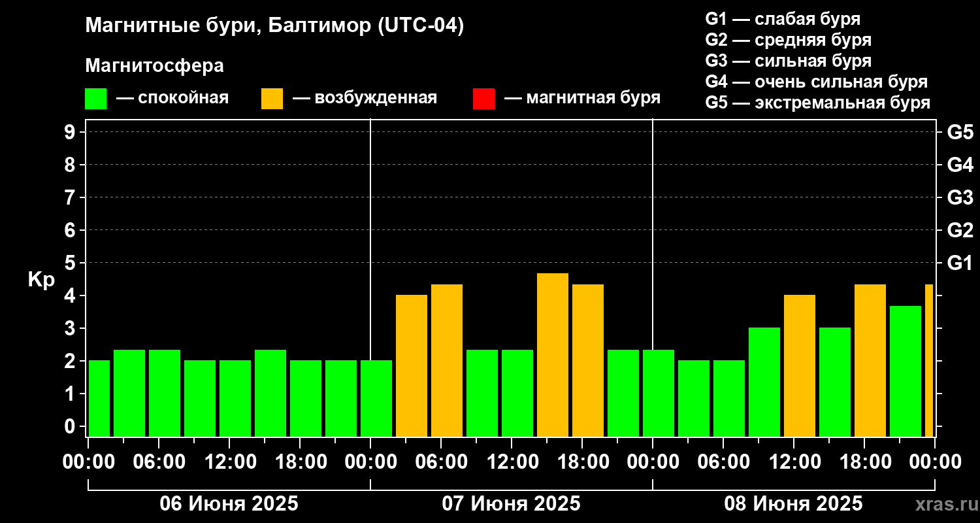Click the green 'спокойная' legend square
Viewport: 980px width, 523px height.
point(95,99)
